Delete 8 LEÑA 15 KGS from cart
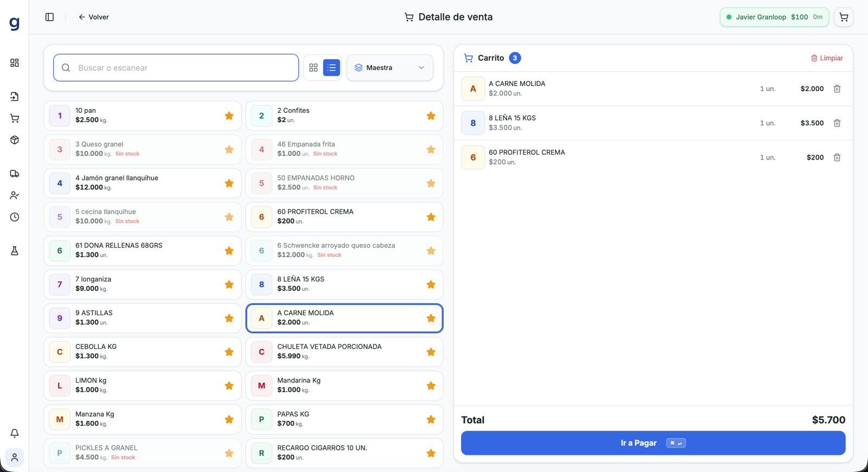 (837, 123)
